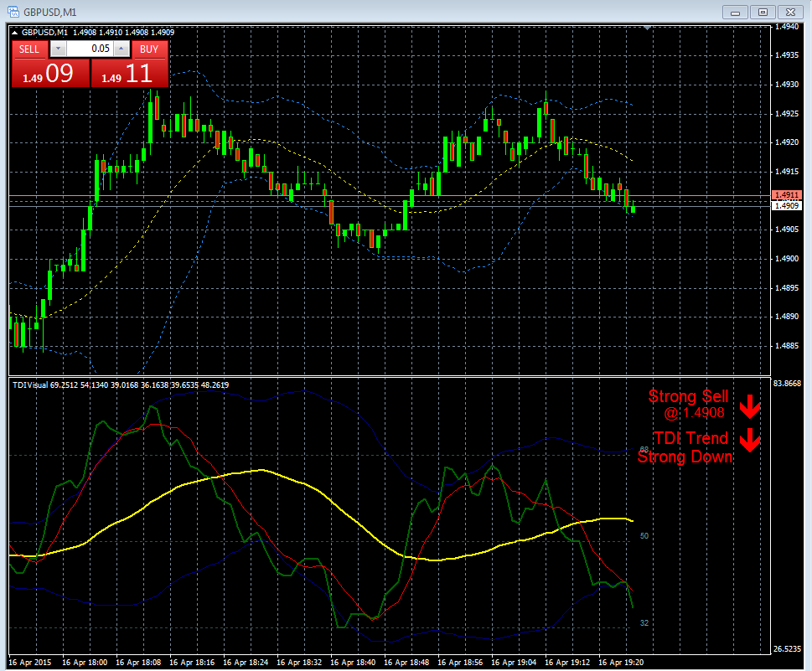
Task: Click the red arrow beside TDI Trend
Action: [750, 440]
